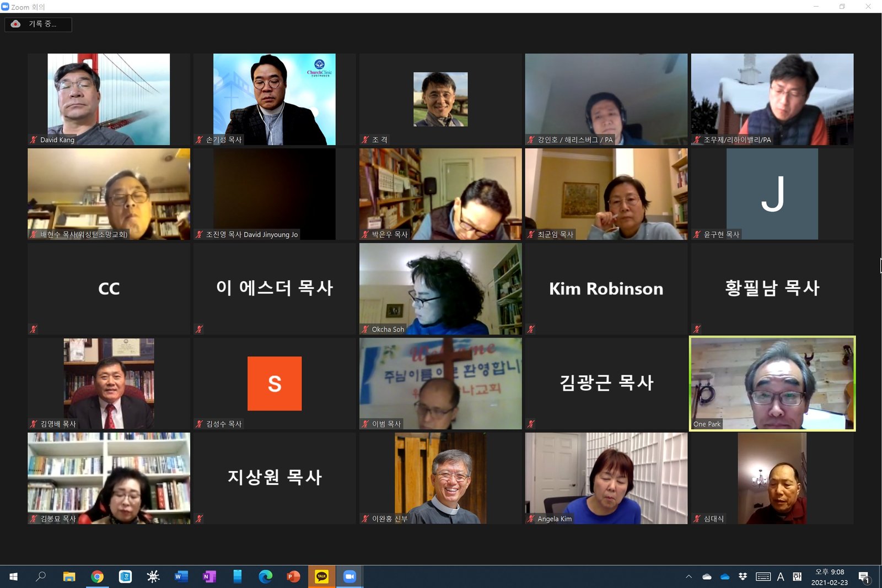Image resolution: width=882 pixels, height=588 pixels.
Task: Select the Angela Kim video tile
Action: pos(606,478)
